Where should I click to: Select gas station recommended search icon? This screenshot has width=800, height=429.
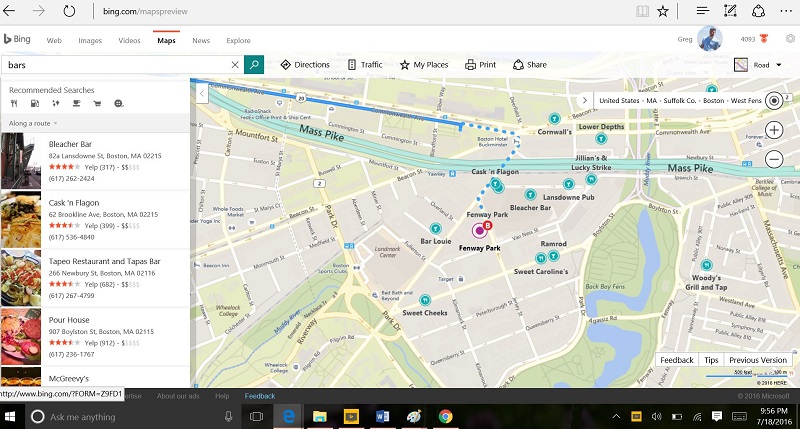(35, 104)
